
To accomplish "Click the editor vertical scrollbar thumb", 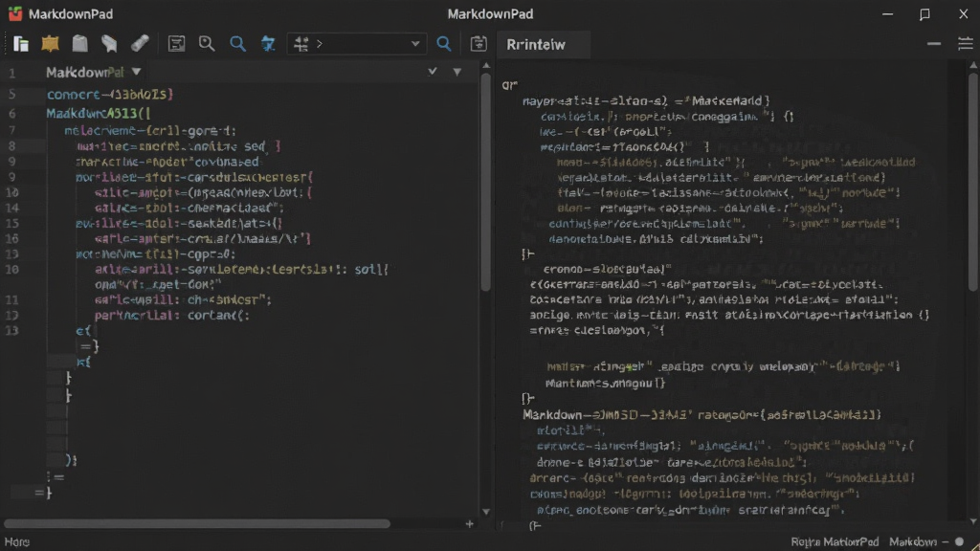I will 485,183.
